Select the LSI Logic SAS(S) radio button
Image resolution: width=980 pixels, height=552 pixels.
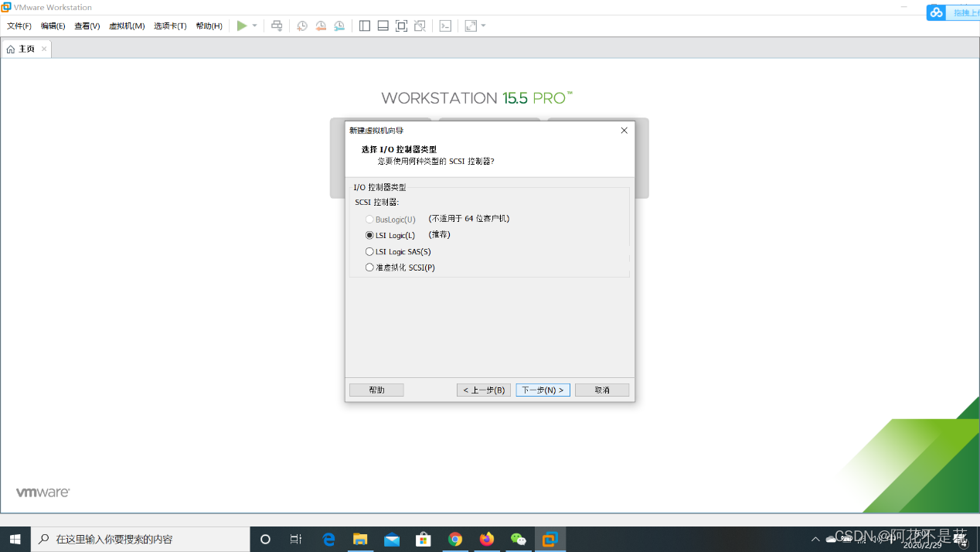(369, 251)
